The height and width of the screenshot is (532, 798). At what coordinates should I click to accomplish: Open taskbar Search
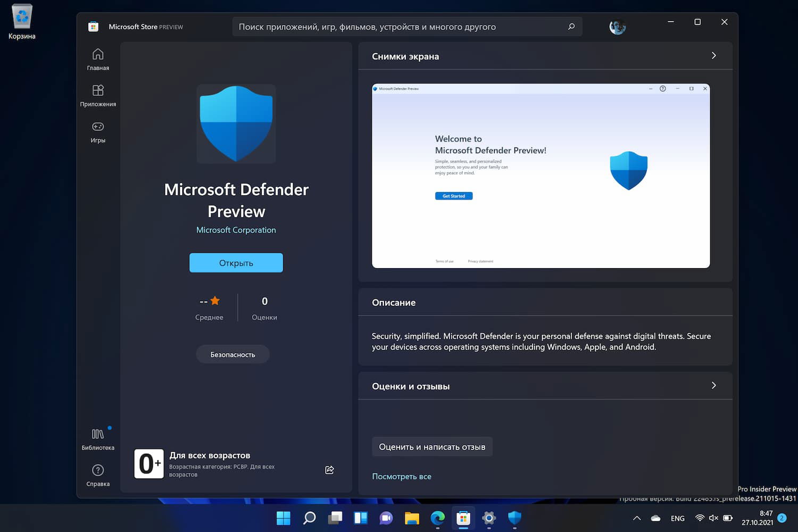(309, 518)
